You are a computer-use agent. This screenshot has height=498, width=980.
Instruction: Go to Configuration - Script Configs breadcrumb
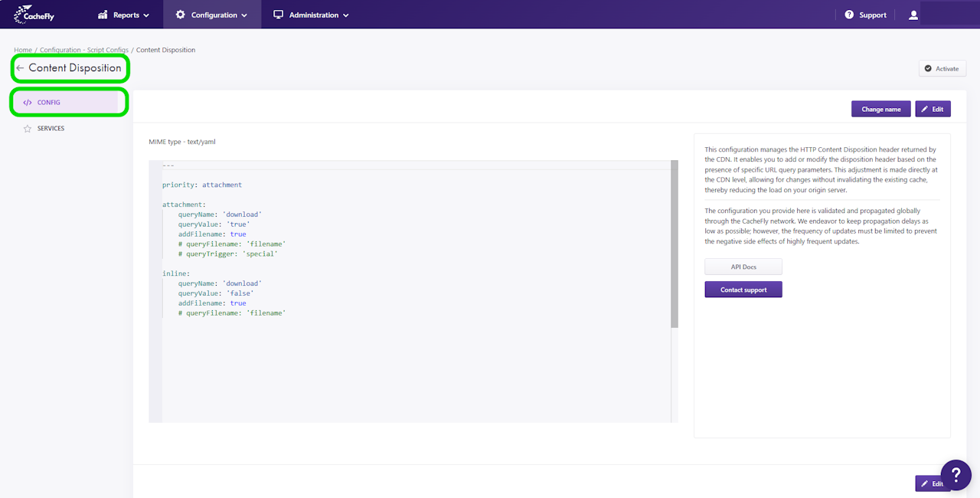click(84, 50)
